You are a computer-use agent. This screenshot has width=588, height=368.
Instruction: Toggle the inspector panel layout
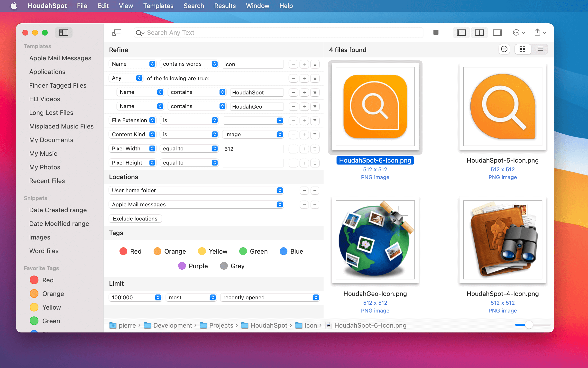point(497,32)
